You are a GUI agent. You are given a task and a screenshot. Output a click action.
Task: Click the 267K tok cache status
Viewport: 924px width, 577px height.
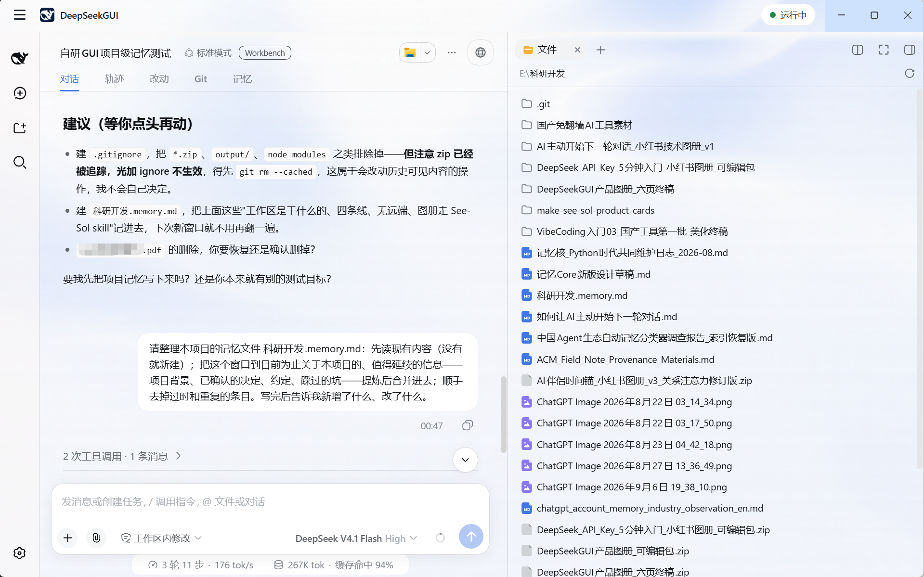tap(333, 565)
